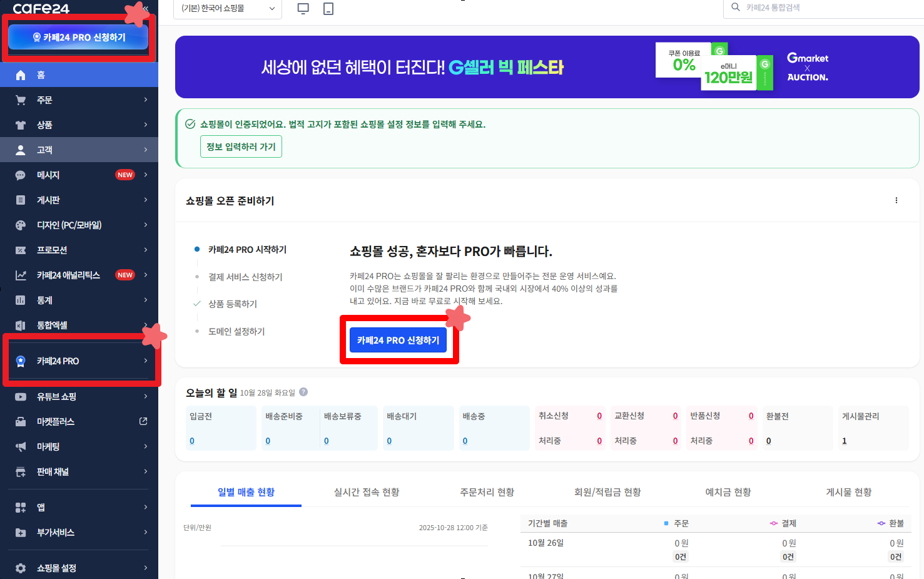Viewport: 924px width, 579px height.
Task: Select the 결제 서비스 신청하기 step
Action: coord(245,277)
